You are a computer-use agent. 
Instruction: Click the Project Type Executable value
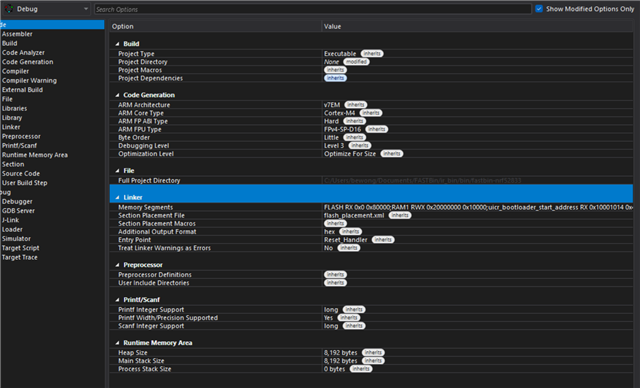pyautogui.click(x=340, y=54)
